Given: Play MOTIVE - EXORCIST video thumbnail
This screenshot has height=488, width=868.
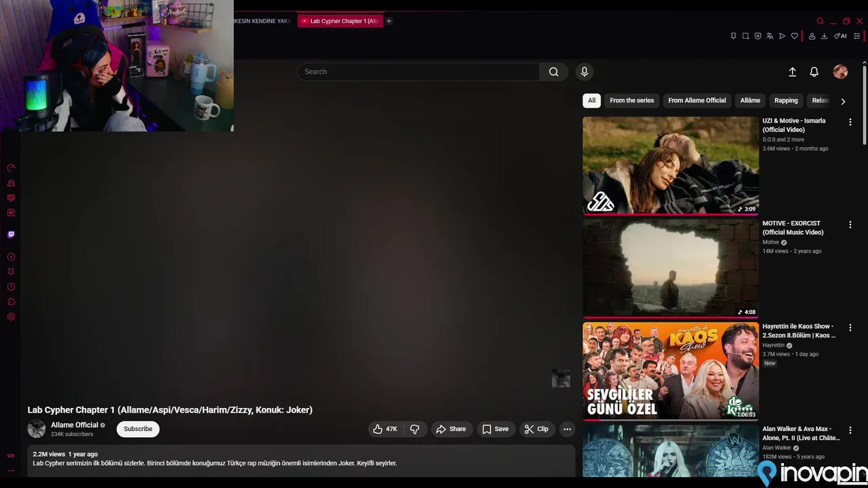Looking at the screenshot, I should coord(671,268).
